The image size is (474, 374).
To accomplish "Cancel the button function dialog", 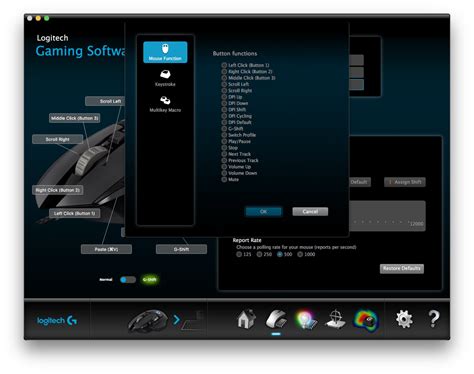I will tap(310, 212).
